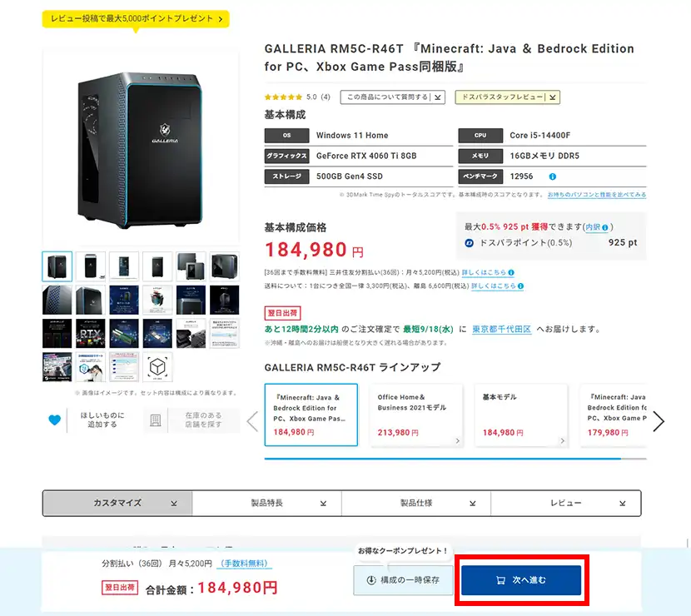Image resolution: width=691 pixels, height=616 pixels.
Task: Click the right arrow of lineup carousel
Action: (x=659, y=421)
